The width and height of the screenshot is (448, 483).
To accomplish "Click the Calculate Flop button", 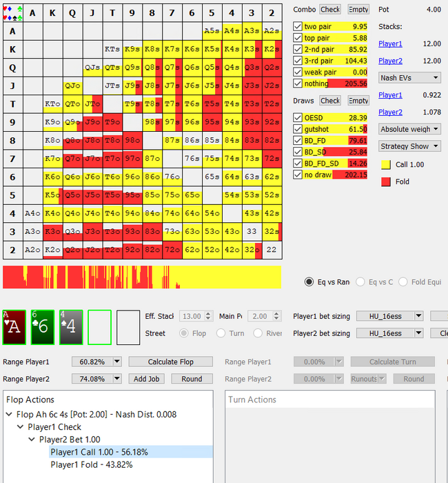I will (x=171, y=362).
